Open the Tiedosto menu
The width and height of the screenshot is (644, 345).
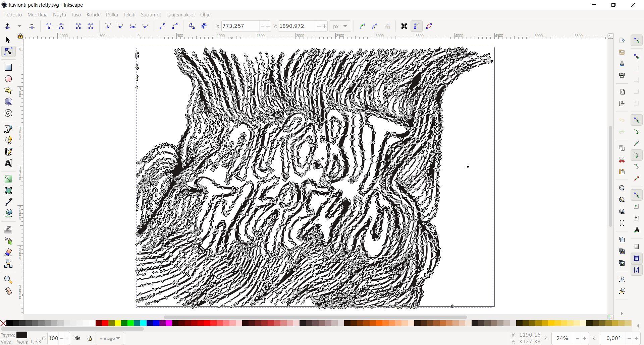tap(12, 15)
